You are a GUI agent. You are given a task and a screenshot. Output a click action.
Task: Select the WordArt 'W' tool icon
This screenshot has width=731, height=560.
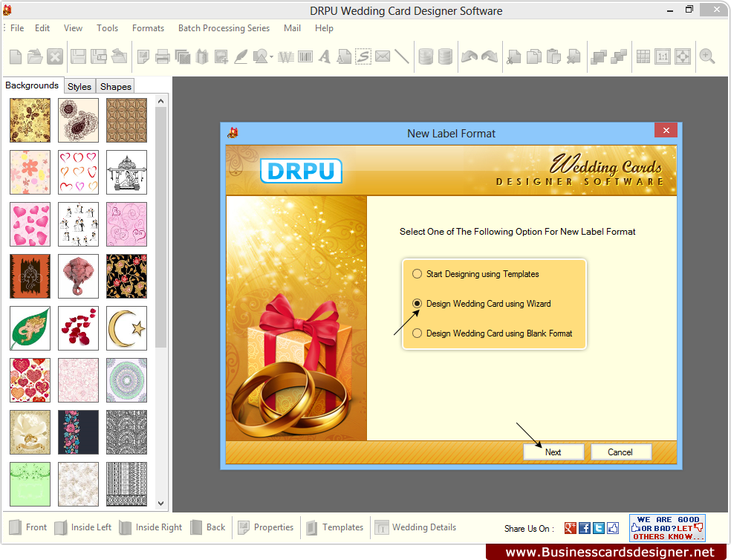tap(286, 57)
